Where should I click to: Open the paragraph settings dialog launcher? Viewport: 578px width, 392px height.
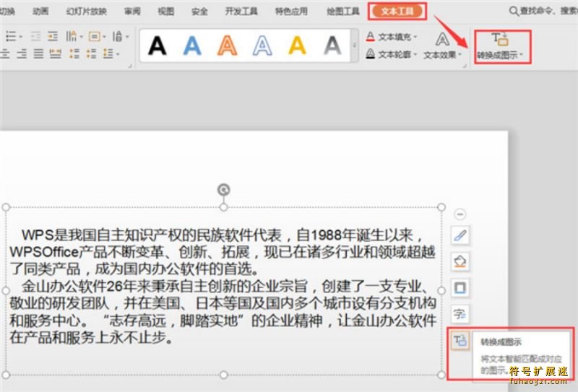point(130,66)
